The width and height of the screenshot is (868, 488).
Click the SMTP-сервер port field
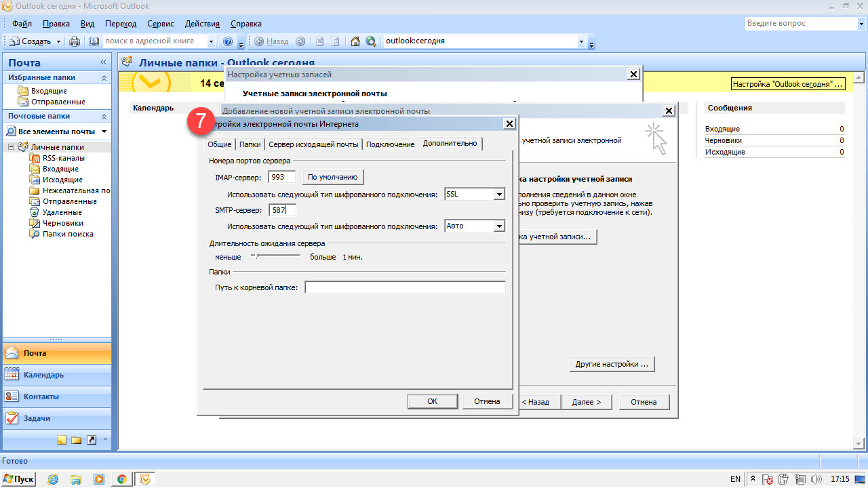(x=282, y=210)
